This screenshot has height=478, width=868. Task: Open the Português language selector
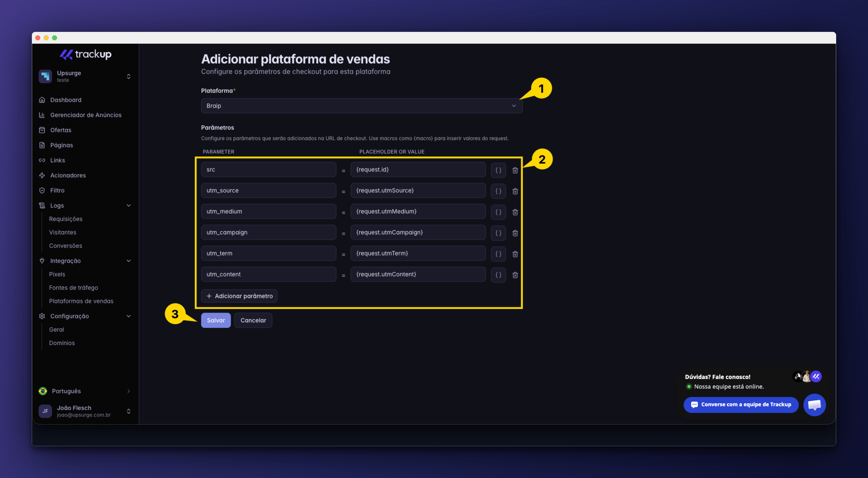tap(85, 391)
